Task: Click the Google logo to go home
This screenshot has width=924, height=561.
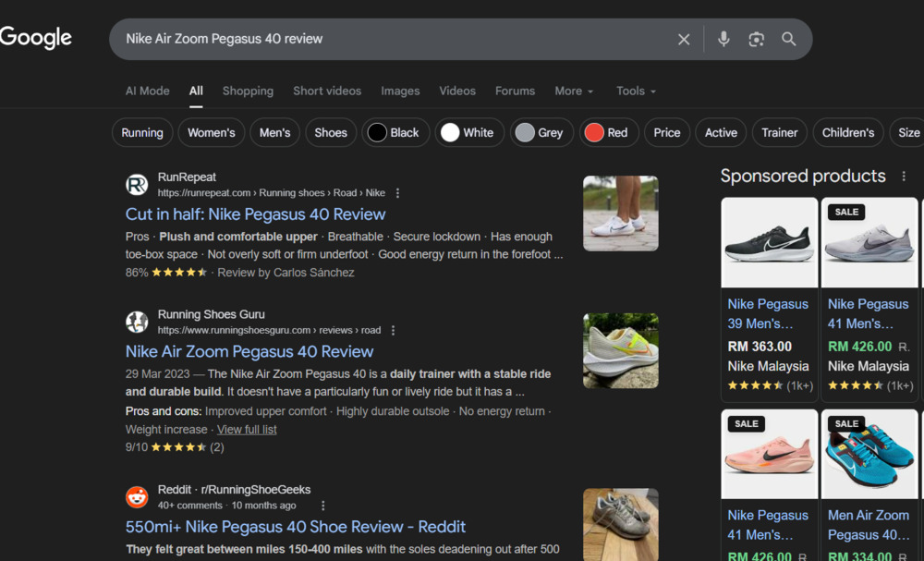Action: point(36,38)
